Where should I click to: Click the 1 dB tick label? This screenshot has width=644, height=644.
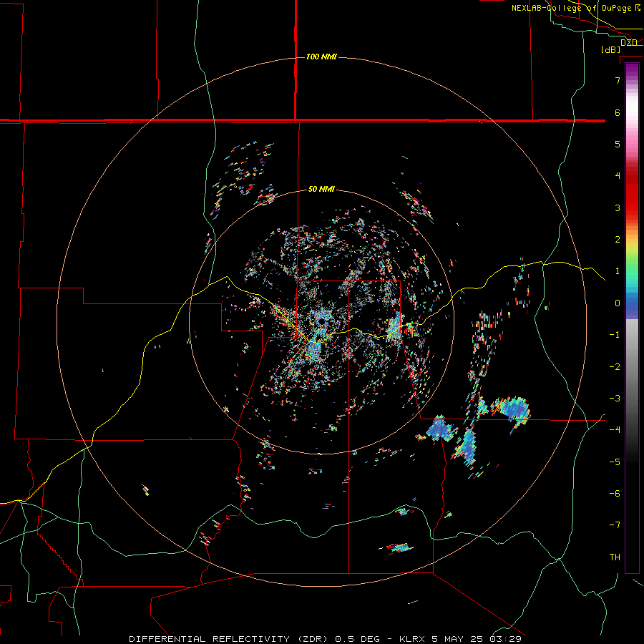pos(618,271)
